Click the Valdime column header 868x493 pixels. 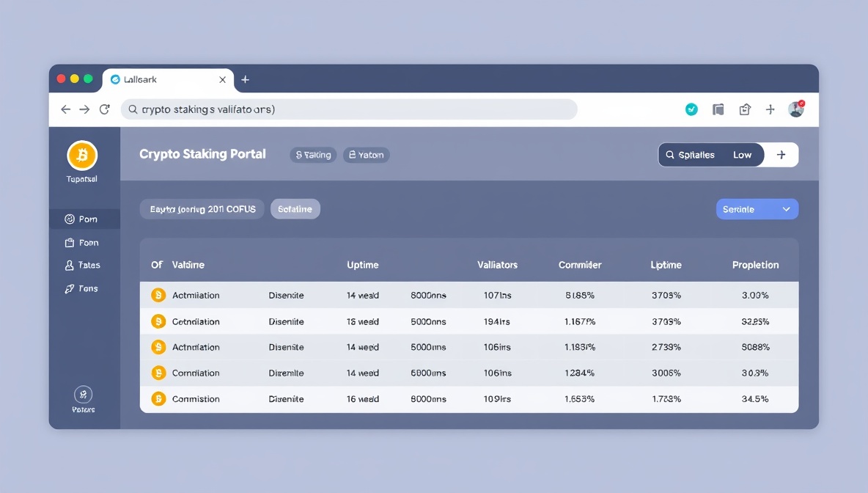tap(188, 265)
